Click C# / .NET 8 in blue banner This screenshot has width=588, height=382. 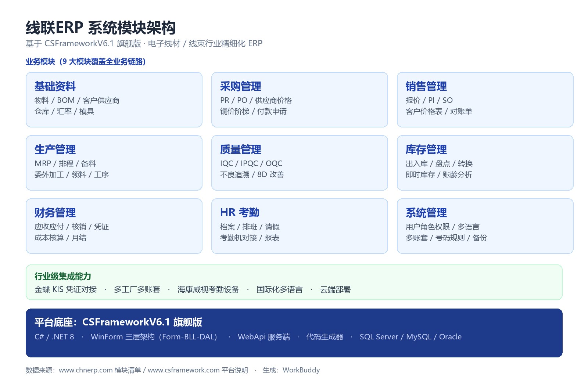[x=54, y=337]
